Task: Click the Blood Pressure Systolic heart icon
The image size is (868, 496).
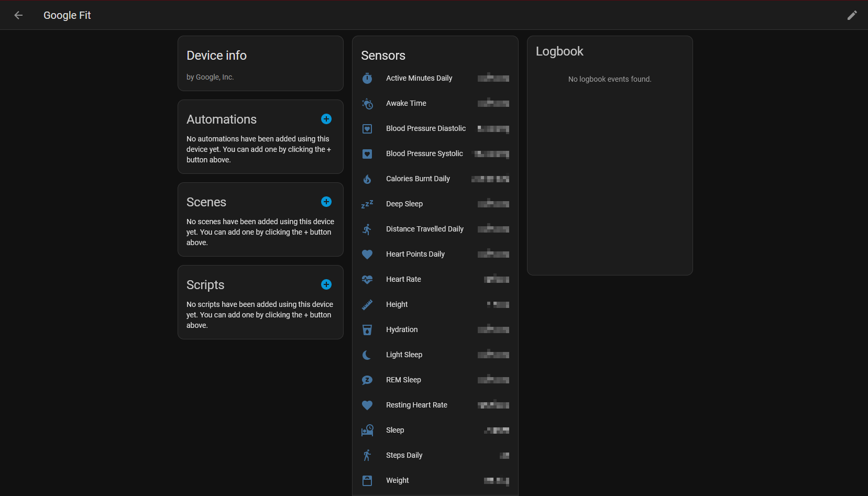Action: [x=367, y=153]
